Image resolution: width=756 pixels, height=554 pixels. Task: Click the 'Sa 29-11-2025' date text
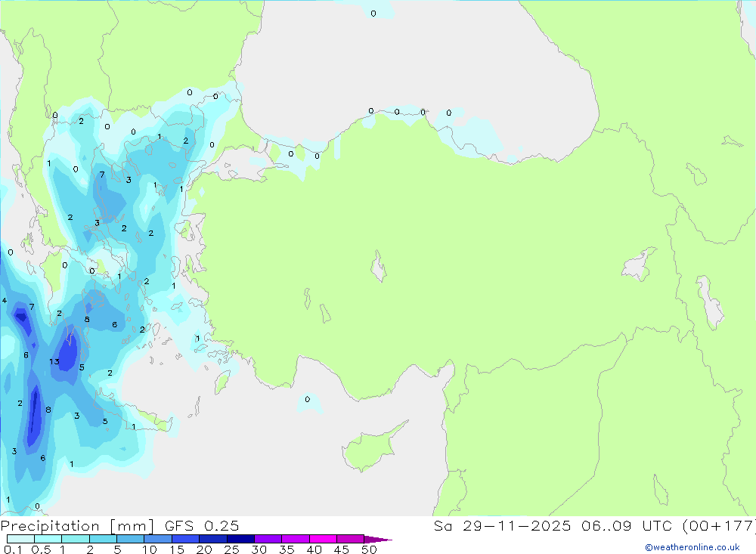[503, 526]
